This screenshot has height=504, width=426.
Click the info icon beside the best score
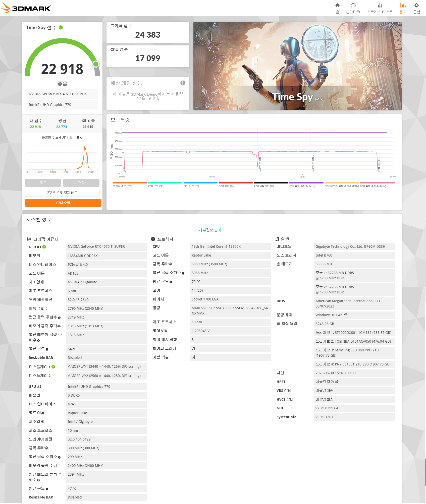(x=93, y=121)
